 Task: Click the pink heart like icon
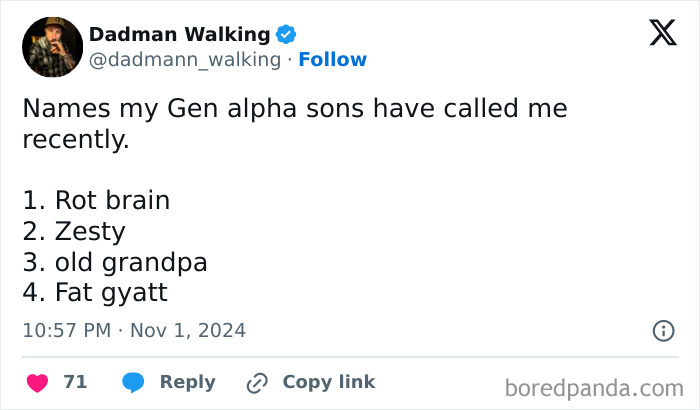[37, 382]
